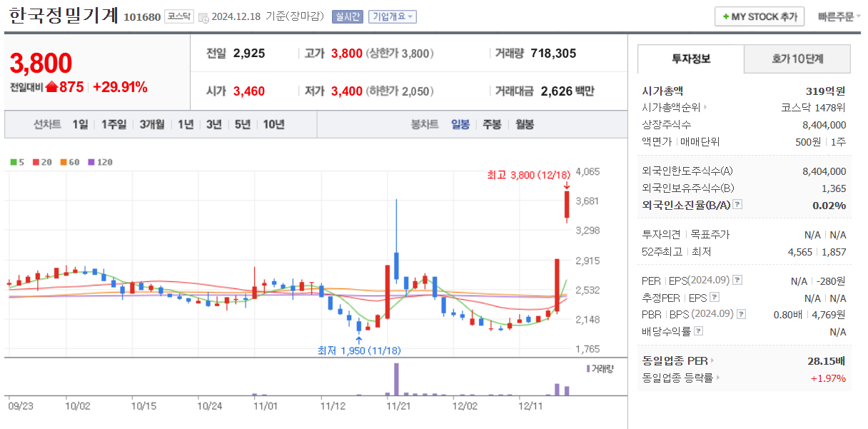Click the 거래대금 value 2,626 백만

[x=567, y=91]
